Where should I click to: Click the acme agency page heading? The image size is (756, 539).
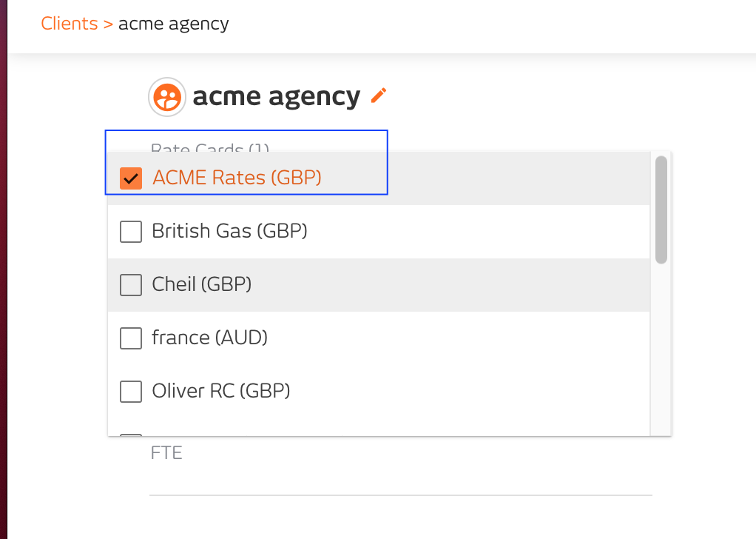click(x=276, y=96)
